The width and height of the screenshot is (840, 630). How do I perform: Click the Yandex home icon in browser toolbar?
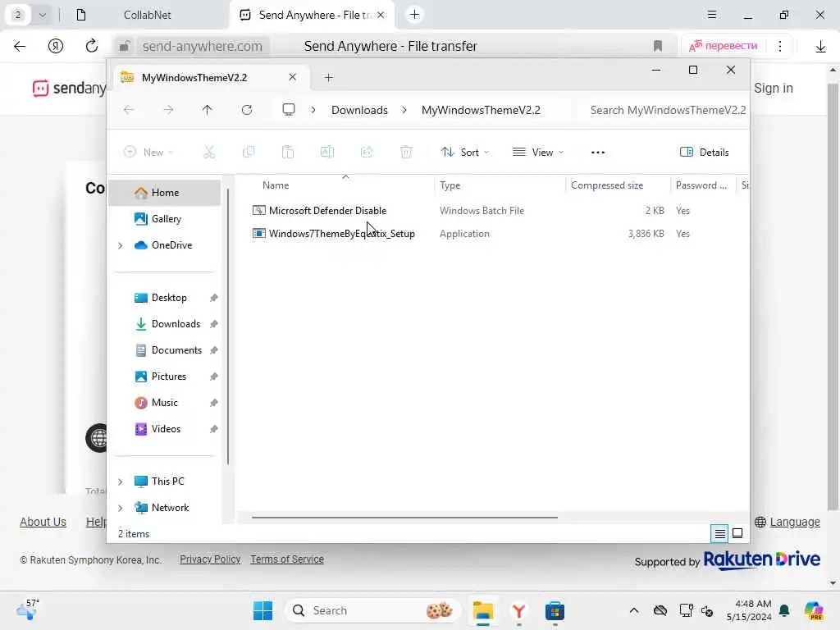(x=56, y=46)
